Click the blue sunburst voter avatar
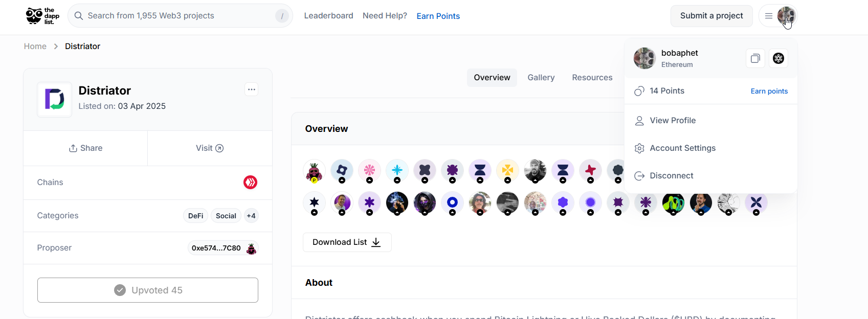Screen dimensions: 868x319 coord(590,203)
